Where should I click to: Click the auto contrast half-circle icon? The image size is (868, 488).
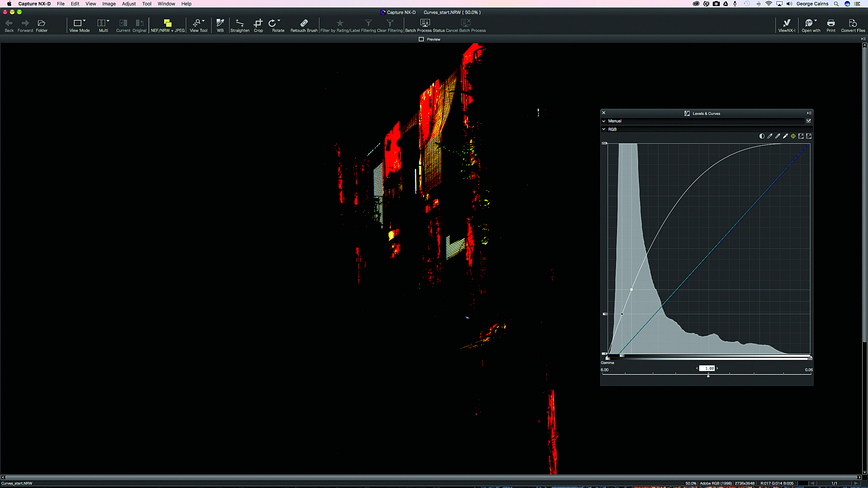point(762,136)
